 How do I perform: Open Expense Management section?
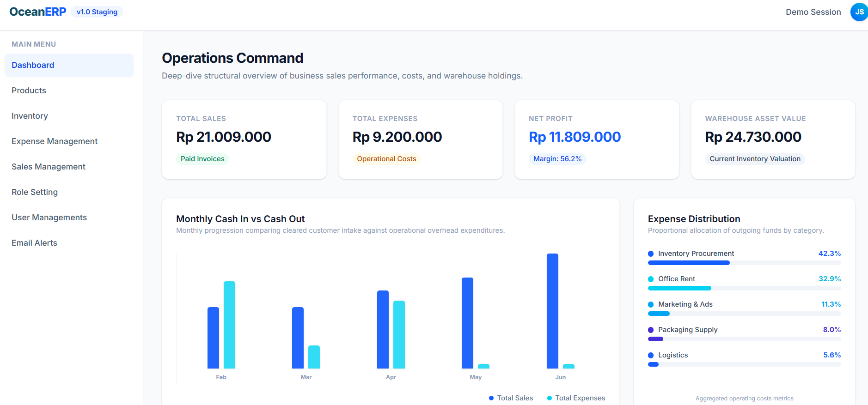point(69,141)
